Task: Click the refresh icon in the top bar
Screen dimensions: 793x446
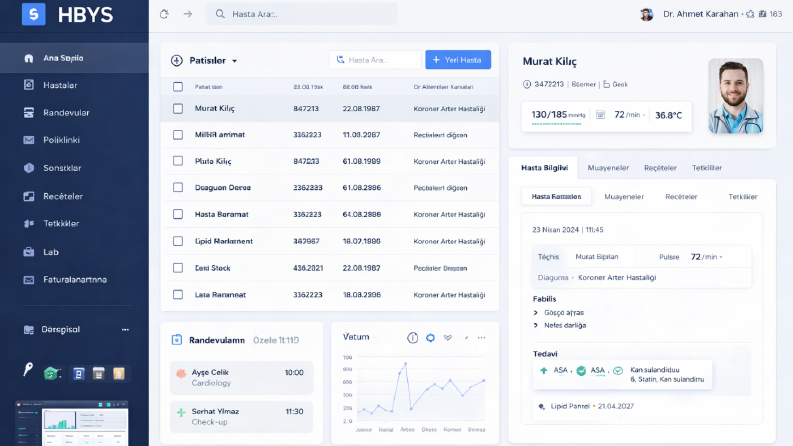Action: pos(164,14)
